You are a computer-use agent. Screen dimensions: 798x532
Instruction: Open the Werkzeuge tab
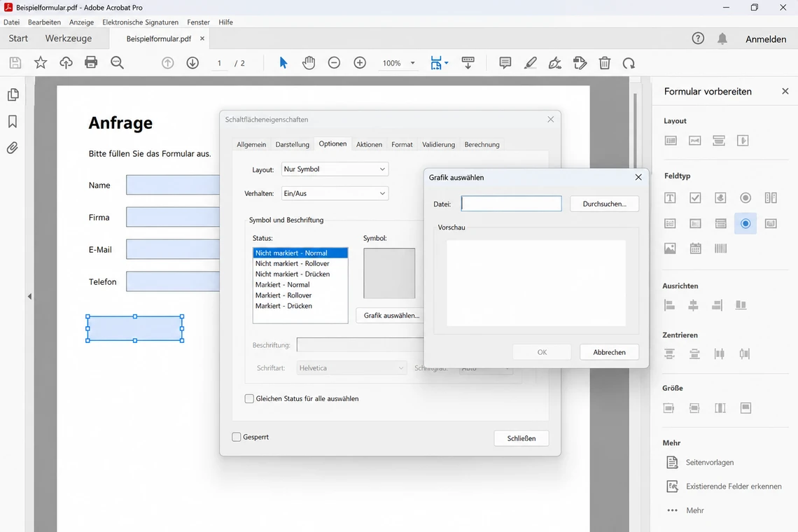(x=69, y=38)
